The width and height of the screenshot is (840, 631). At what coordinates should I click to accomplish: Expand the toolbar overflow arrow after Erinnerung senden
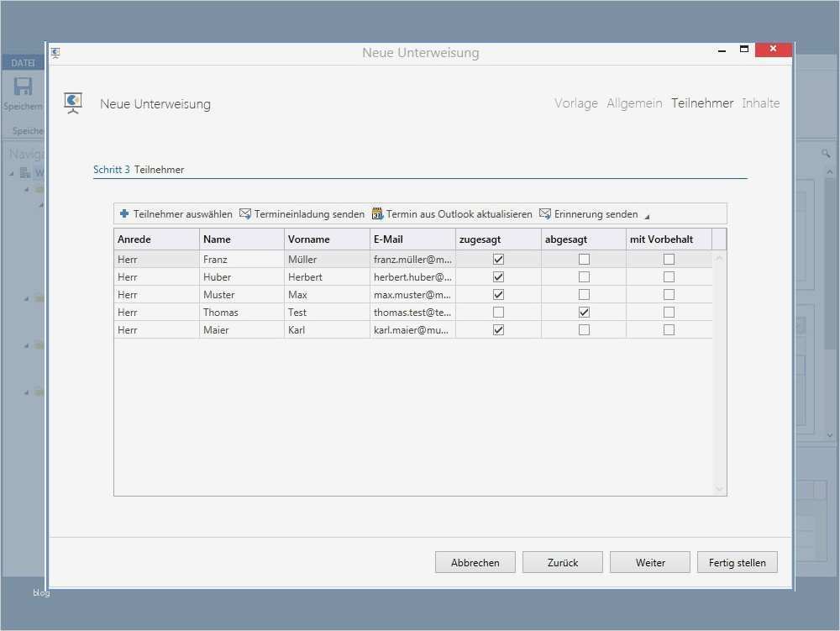(647, 217)
